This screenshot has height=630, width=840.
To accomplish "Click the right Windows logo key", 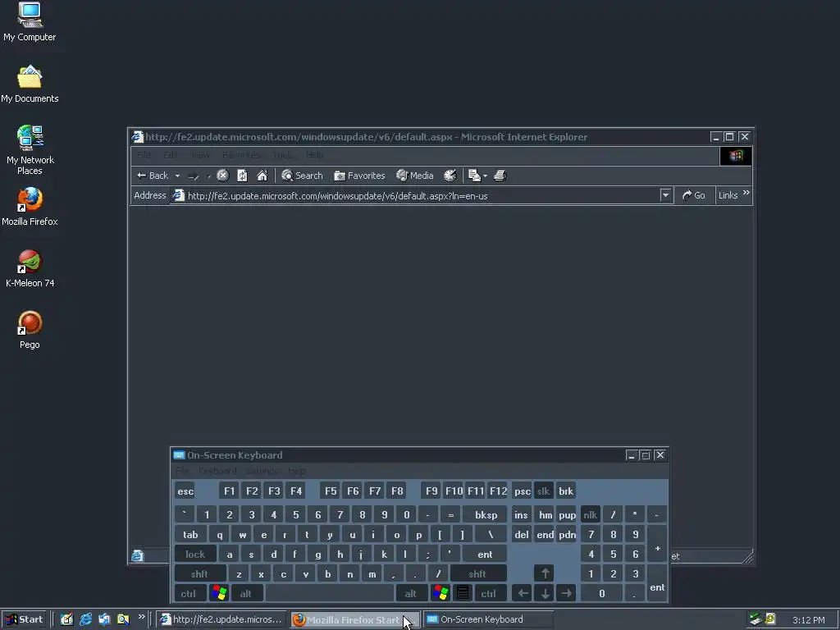I will (441, 593).
